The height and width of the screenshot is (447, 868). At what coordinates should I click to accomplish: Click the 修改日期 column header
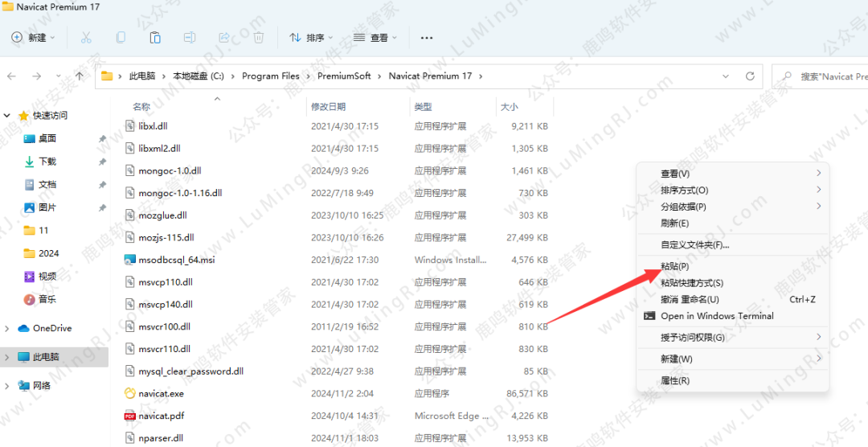point(328,107)
